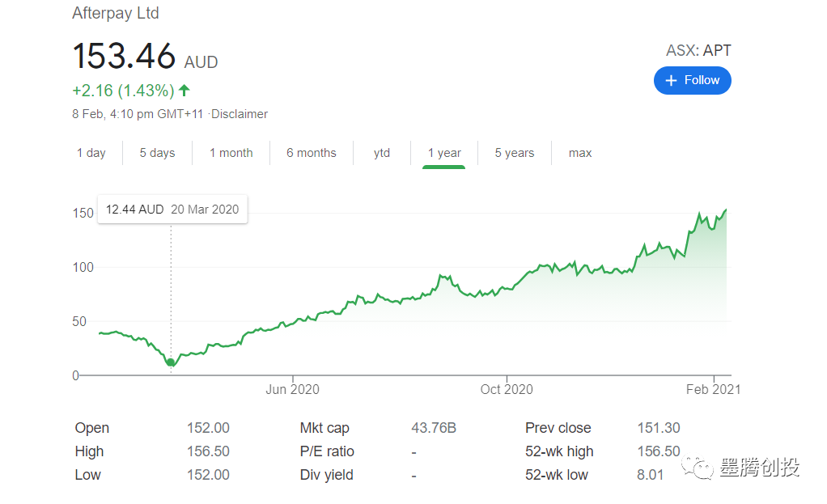Click the 1 year tab

tap(444, 153)
